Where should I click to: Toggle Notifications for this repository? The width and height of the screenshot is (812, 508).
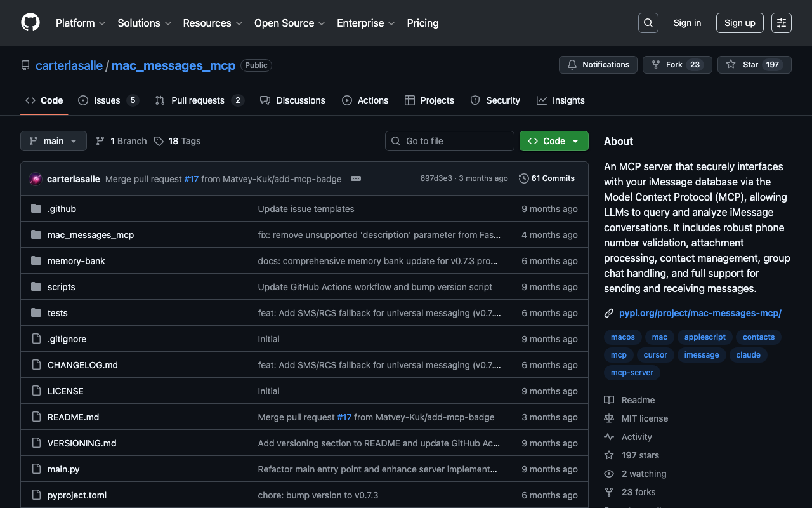click(598, 65)
